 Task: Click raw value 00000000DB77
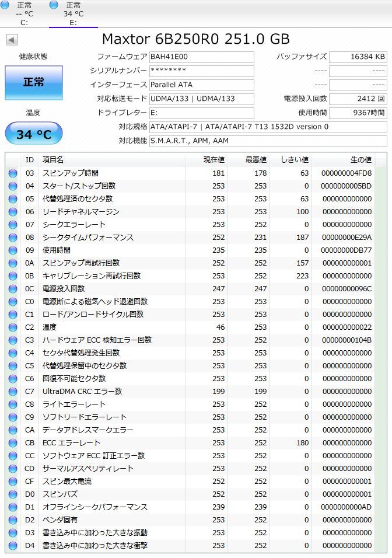pos(346,250)
